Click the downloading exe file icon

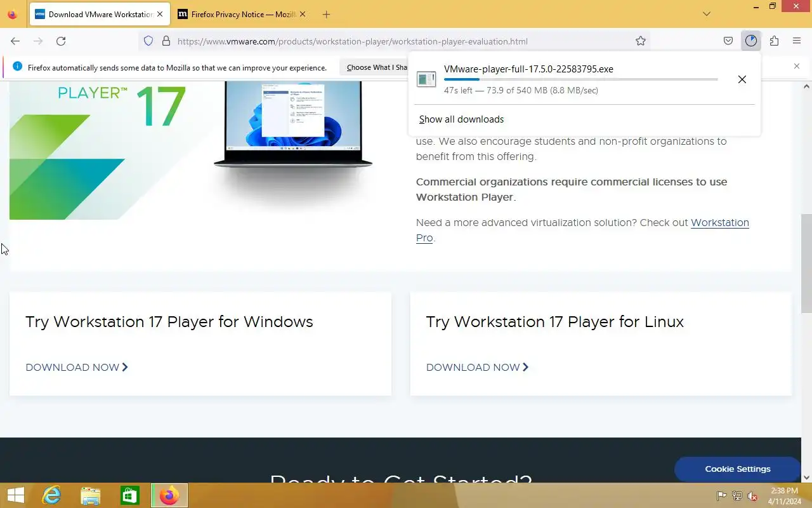tap(426, 79)
